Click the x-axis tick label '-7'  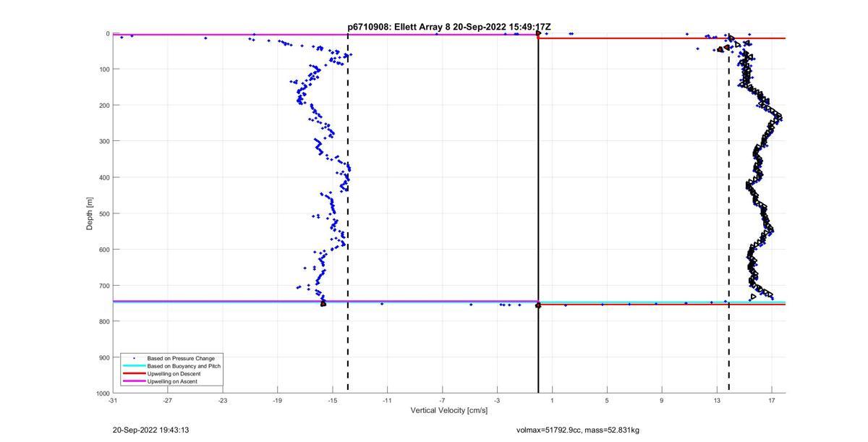click(x=442, y=400)
